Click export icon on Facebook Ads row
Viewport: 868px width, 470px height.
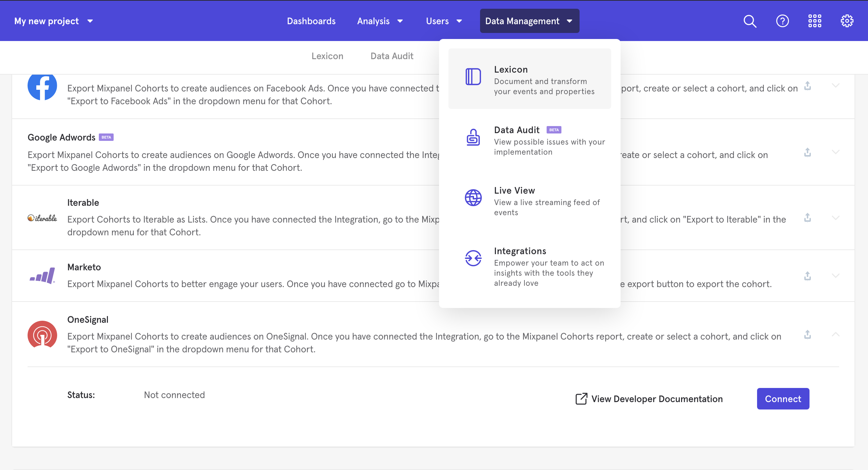807,86
